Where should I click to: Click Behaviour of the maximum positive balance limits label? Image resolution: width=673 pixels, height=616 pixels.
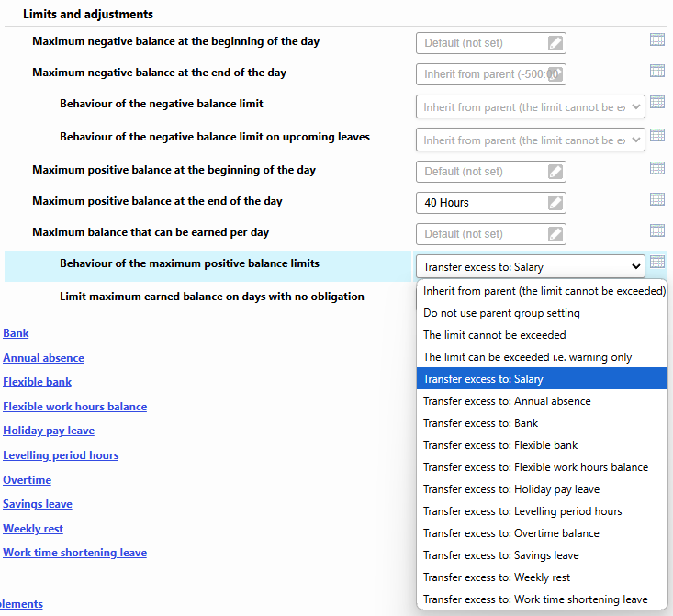pos(189,263)
